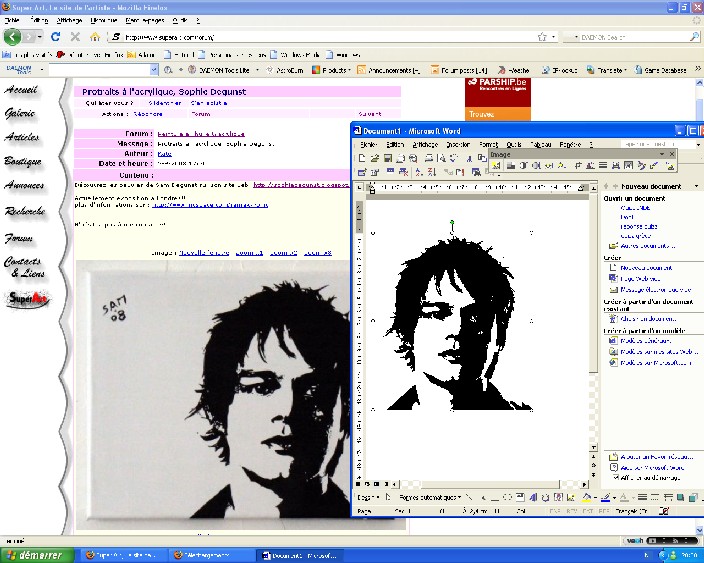Viewport: 704px width, 563px height.
Task: Open Word help question box dropdown arrow
Action: pos(698,145)
